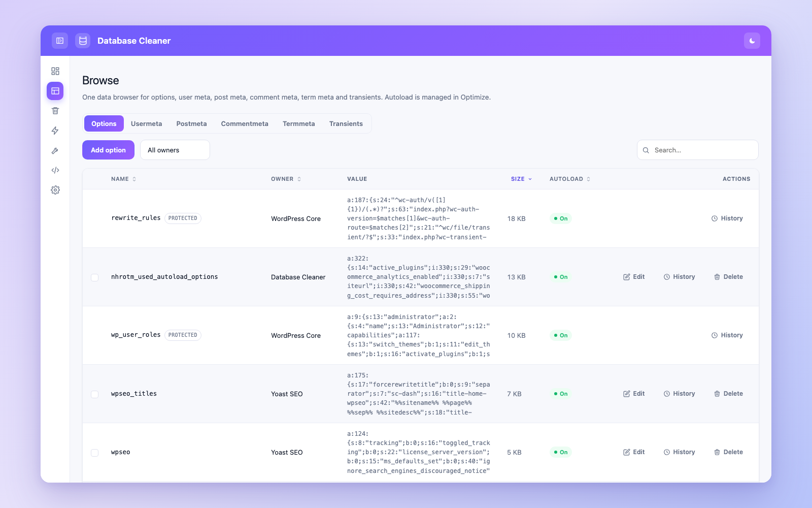Click the rewrite_rules option name
This screenshot has width=812, height=508.
click(x=136, y=218)
